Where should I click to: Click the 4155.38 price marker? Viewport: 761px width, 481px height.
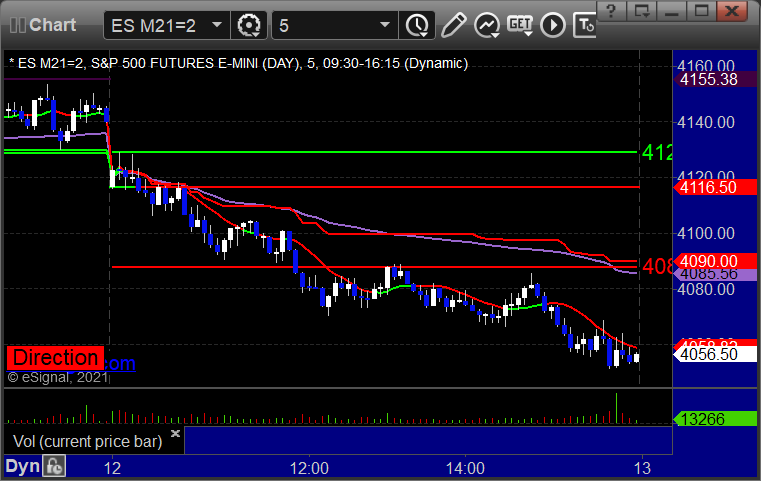(x=715, y=80)
